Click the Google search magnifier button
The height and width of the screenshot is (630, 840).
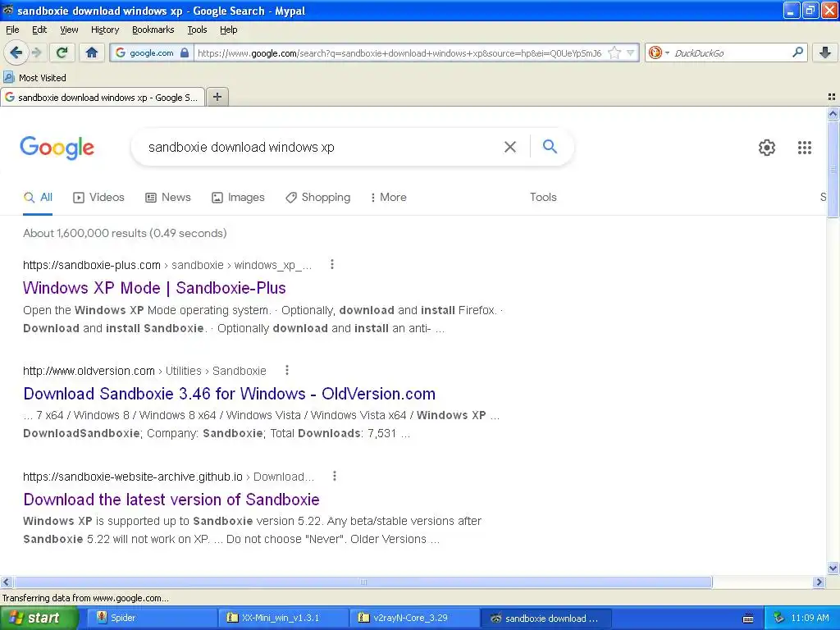coord(550,146)
